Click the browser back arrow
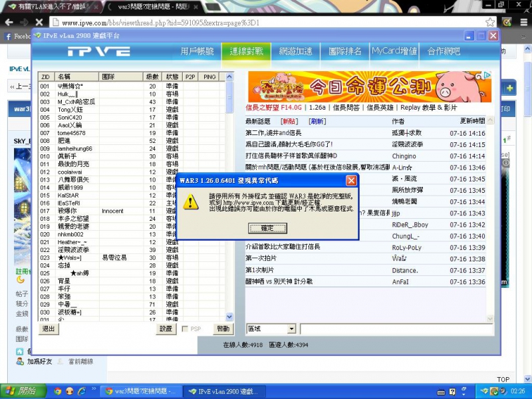The height and width of the screenshot is (399, 532). [x=9, y=21]
